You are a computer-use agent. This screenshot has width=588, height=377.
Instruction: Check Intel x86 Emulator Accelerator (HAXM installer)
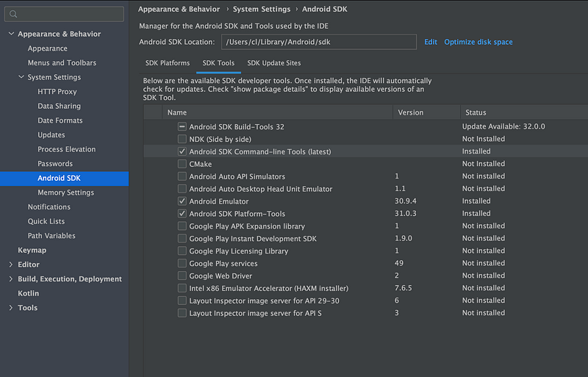pos(182,288)
